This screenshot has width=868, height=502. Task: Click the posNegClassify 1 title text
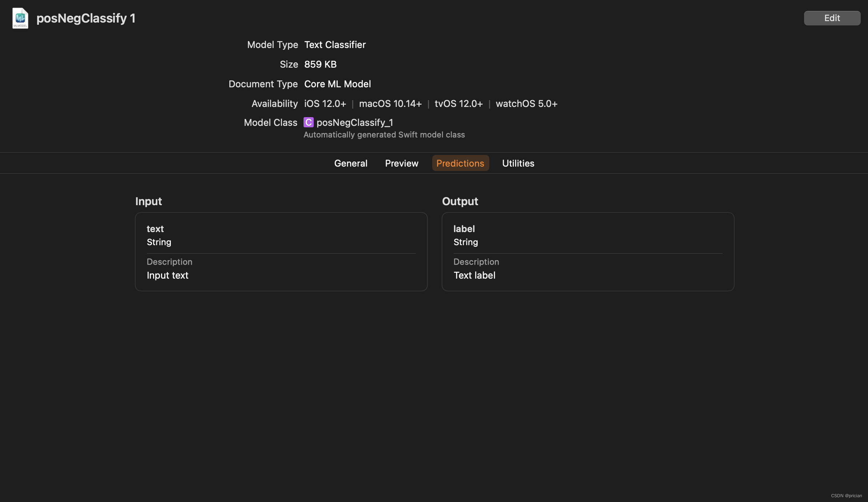(x=86, y=18)
